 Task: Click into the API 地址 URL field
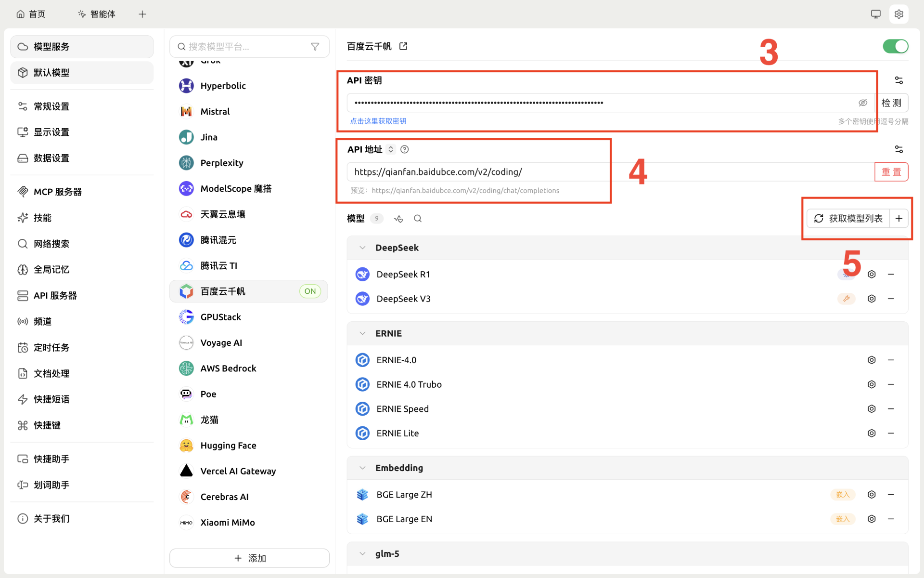click(610, 172)
